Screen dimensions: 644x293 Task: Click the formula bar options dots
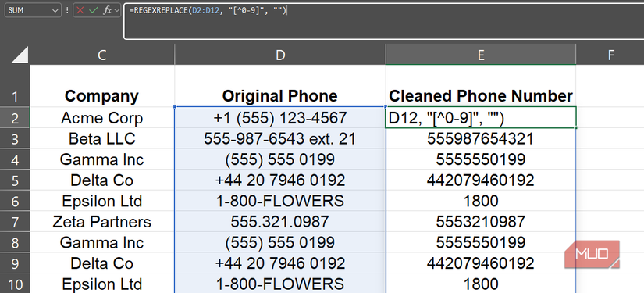(x=67, y=10)
